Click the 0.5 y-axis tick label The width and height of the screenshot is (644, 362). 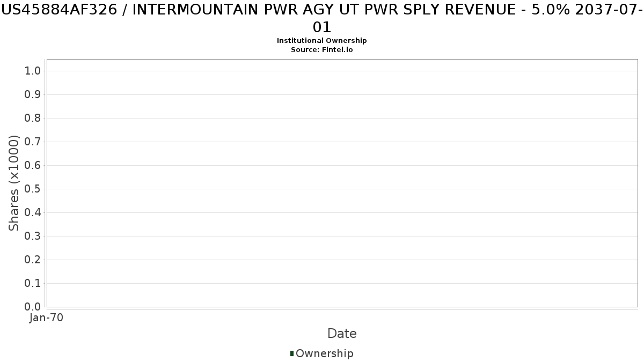[33, 189]
